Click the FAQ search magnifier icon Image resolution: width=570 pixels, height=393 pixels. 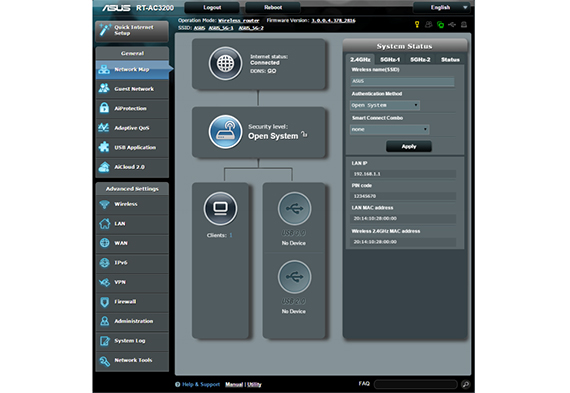tap(465, 384)
